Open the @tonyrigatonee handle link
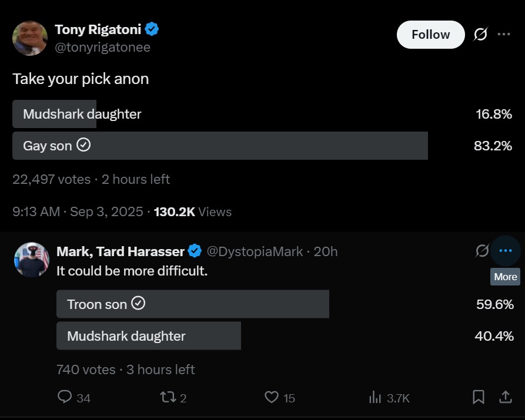 (x=102, y=48)
